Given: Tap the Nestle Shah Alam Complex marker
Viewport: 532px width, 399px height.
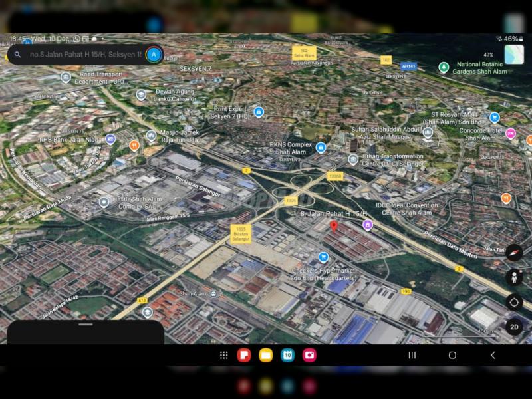Looking at the screenshot, I should (104, 202).
